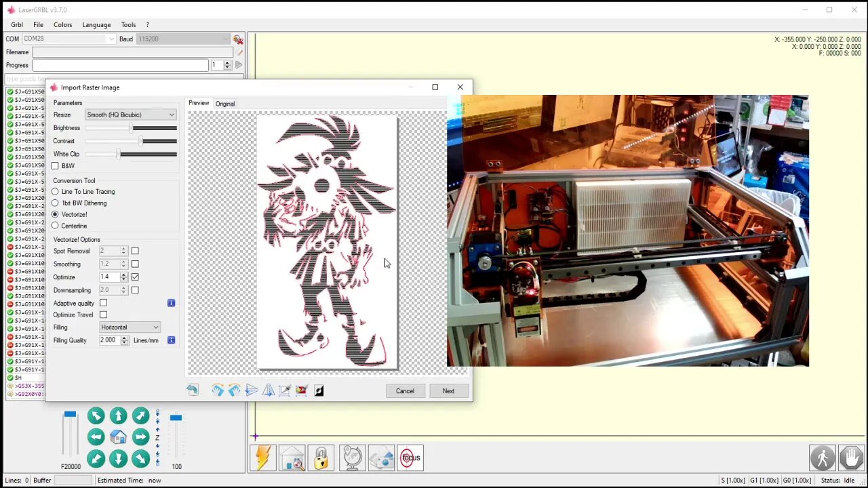Viewport: 868px width, 488px height.
Task: Click the connect plug icon next to Baud
Action: [238, 39]
